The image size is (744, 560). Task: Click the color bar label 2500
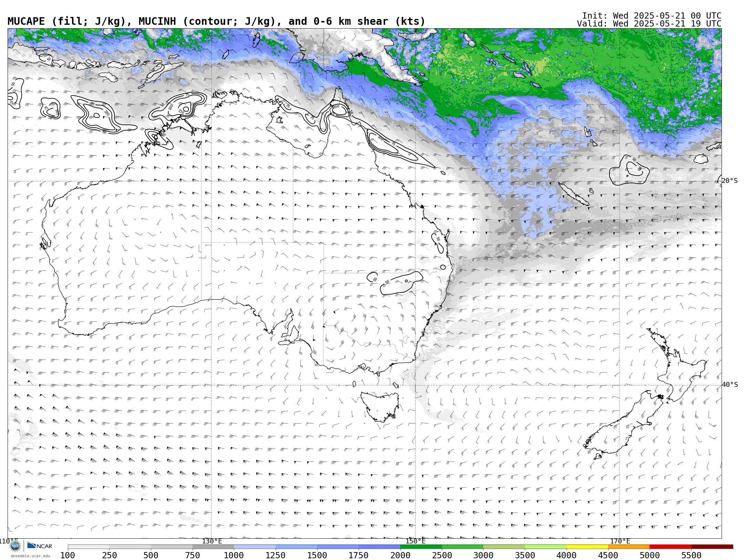tap(442, 556)
